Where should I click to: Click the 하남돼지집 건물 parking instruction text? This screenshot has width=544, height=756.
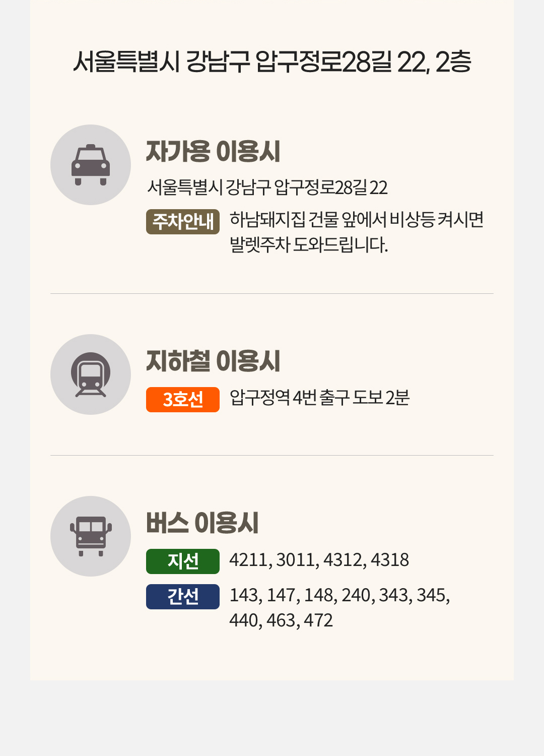(357, 220)
